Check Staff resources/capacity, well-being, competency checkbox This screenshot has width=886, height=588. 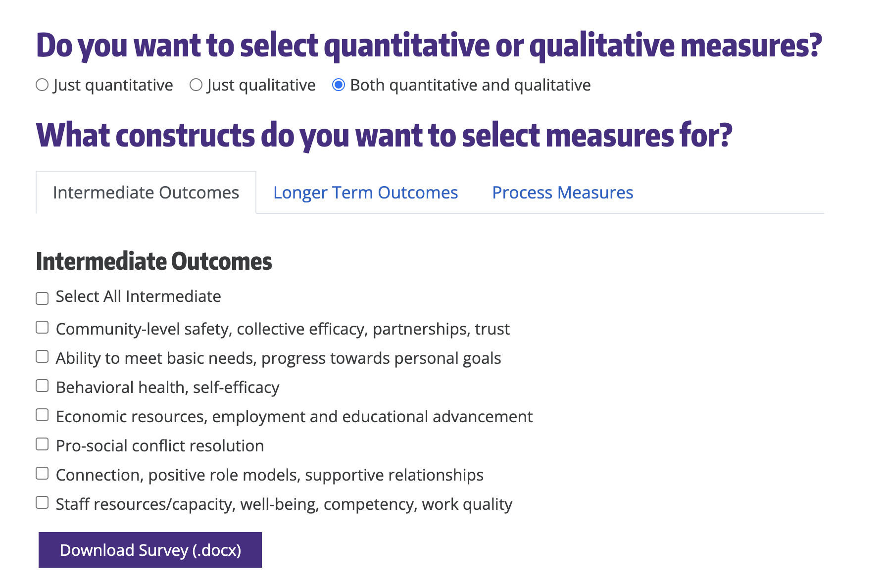[42, 502]
